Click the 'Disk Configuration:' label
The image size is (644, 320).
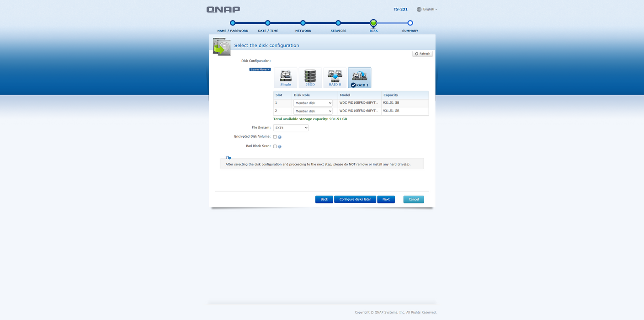[x=256, y=61]
